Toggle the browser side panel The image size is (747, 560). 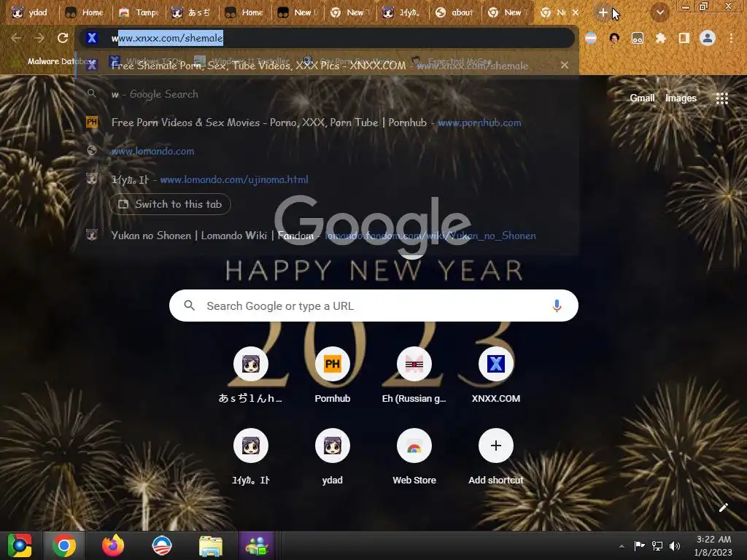tap(684, 38)
